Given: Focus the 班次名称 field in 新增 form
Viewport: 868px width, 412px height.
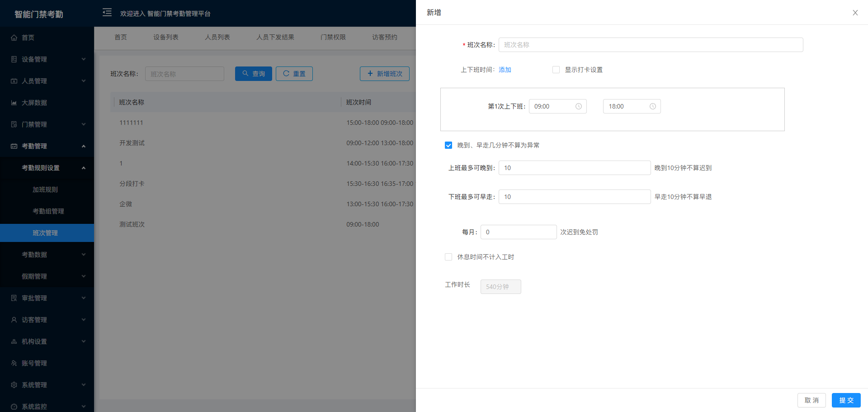Looking at the screenshot, I should pyautogui.click(x=651, y=45).
